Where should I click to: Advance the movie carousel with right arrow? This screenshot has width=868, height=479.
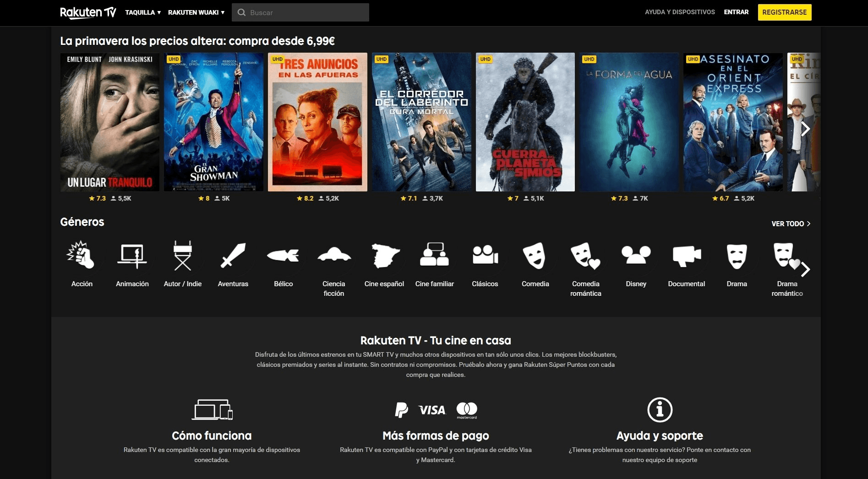(x=805, y=129)
